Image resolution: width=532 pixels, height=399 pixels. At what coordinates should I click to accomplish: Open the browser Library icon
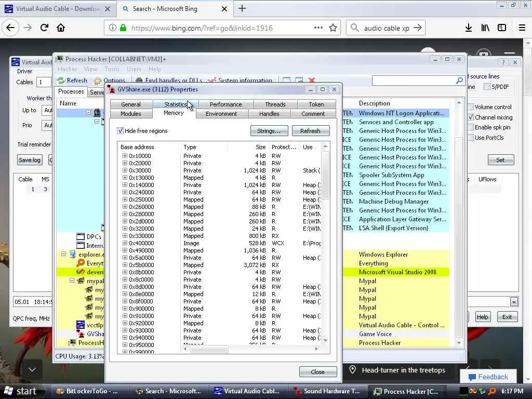(485, 28)
